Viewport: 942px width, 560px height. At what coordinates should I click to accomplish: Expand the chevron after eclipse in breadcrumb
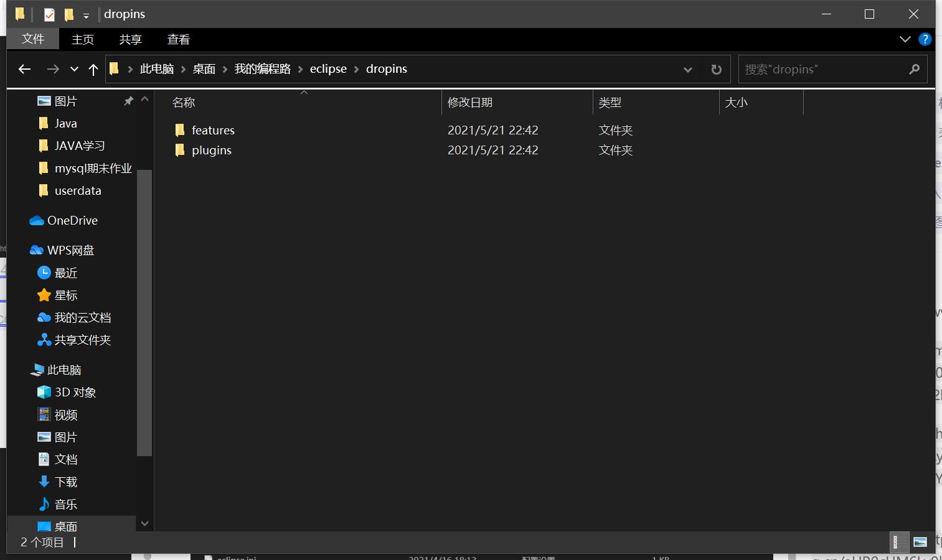pyautogui.click(x=357, y=69)
